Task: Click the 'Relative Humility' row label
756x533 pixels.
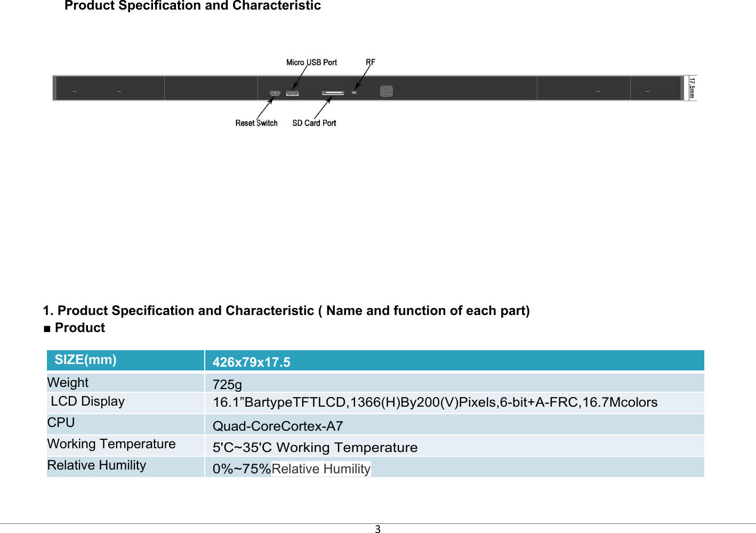Action: 96,465
